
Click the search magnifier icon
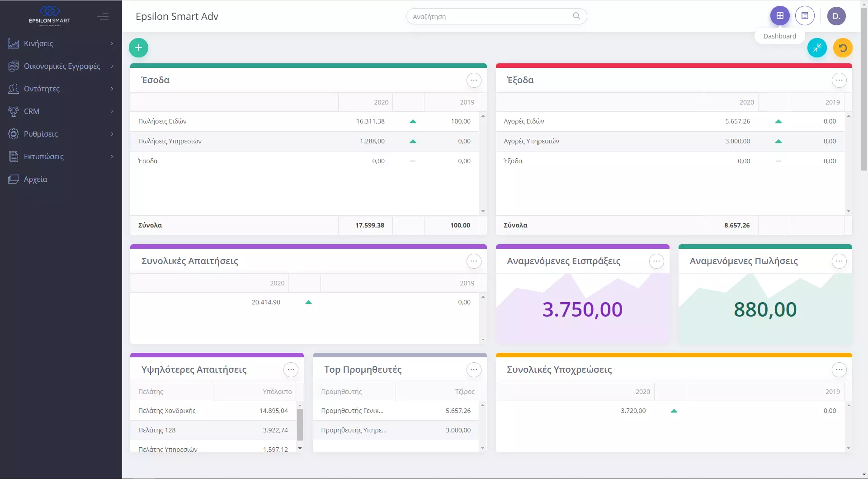click(x=576, y=16)
